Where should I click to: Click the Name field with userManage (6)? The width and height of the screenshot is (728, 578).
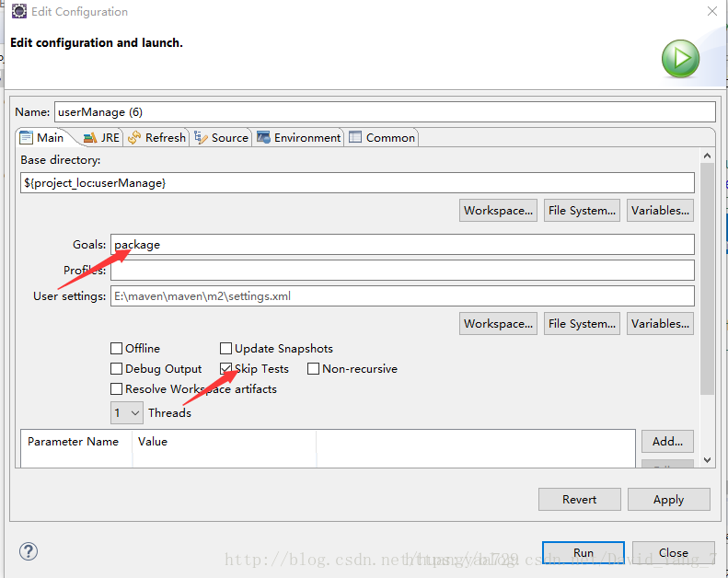(385, 112)
